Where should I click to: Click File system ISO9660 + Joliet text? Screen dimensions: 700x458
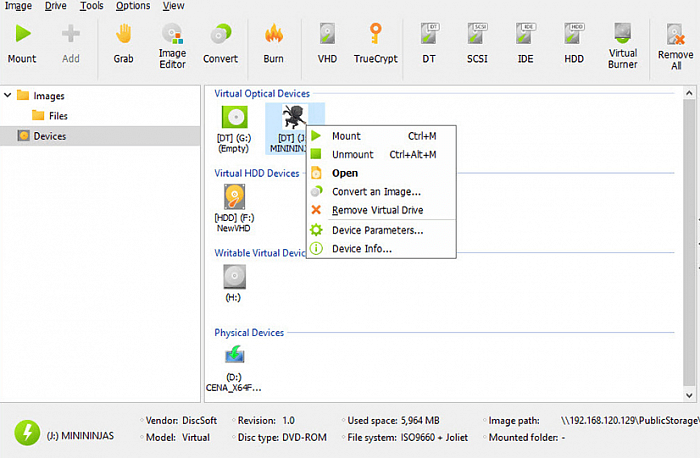click(x=408, y=437)
